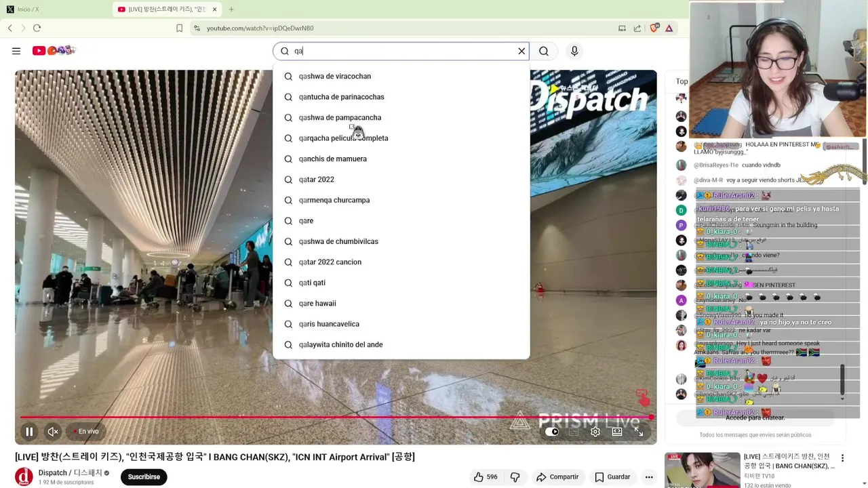Toggle subtitles in the player
This screenshot has width=868, height=488.
pyautogui.click(x=574, y=432)
